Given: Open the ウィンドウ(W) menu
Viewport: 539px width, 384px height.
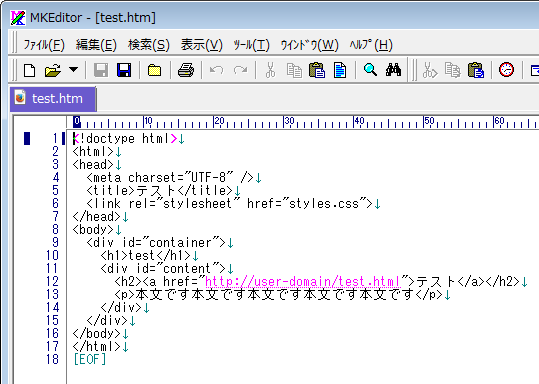Looking at the screenshot, I should (x=310, y=45).
